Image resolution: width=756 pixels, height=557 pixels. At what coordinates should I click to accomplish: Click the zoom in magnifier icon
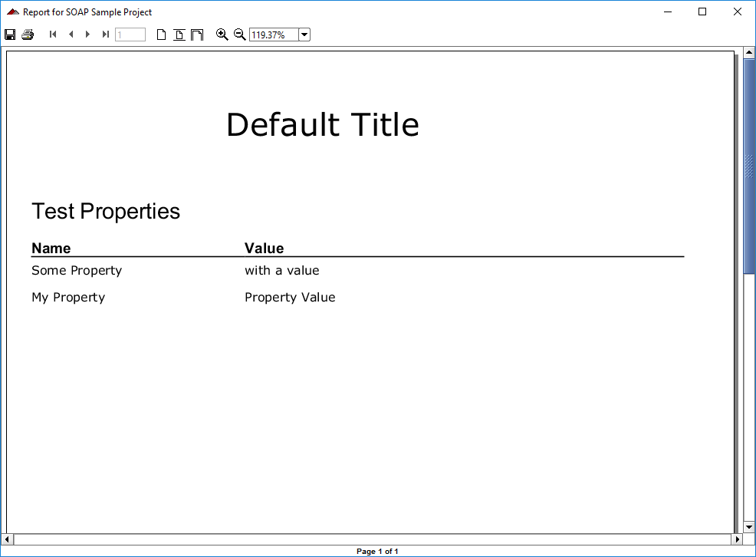pos(222,34)
